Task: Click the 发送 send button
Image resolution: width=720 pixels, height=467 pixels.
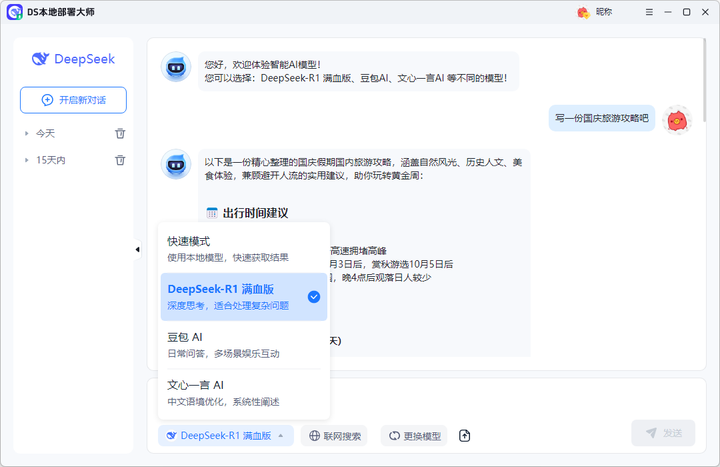Action: [663, 433]
